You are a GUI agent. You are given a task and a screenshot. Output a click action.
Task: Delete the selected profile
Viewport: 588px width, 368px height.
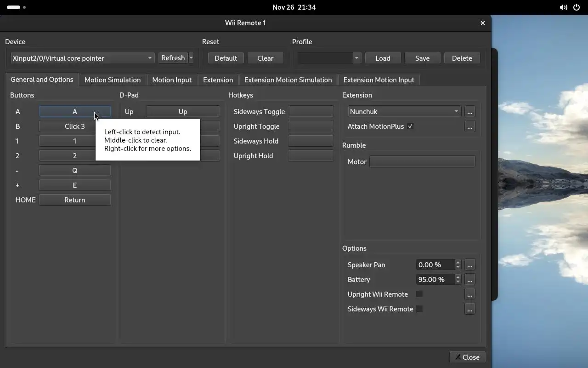(462, 58)
